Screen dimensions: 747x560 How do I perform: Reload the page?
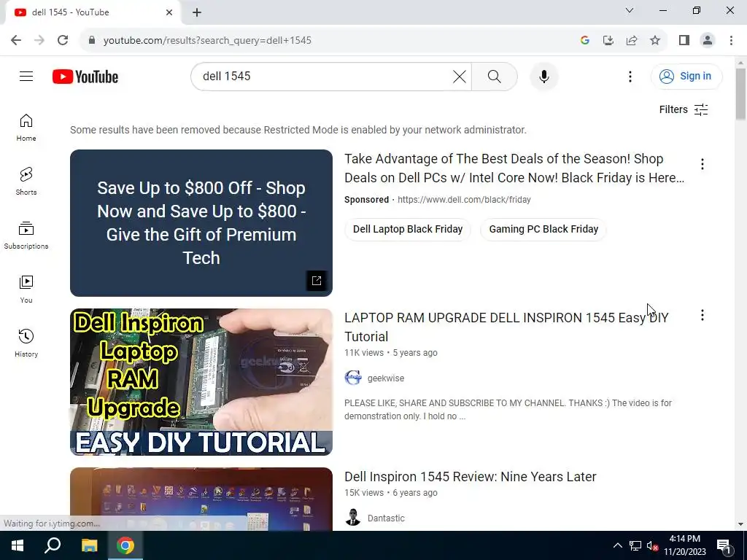pos(63,41)
